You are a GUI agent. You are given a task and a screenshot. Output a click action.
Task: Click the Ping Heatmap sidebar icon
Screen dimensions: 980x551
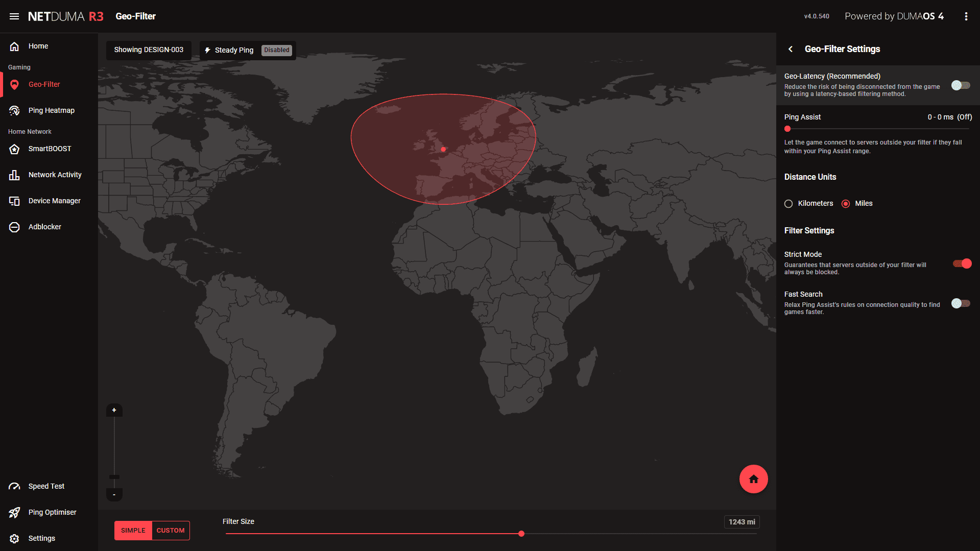pos(14,110)
